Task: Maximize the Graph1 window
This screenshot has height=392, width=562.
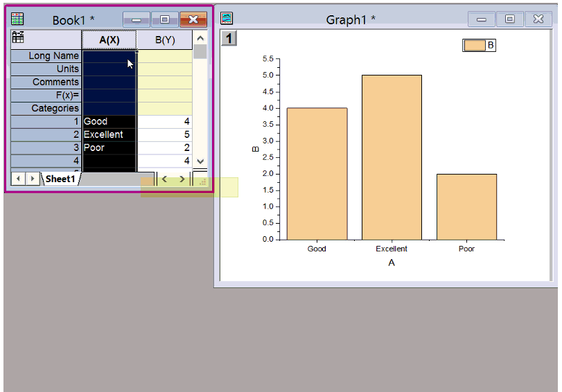Action: 509,19
